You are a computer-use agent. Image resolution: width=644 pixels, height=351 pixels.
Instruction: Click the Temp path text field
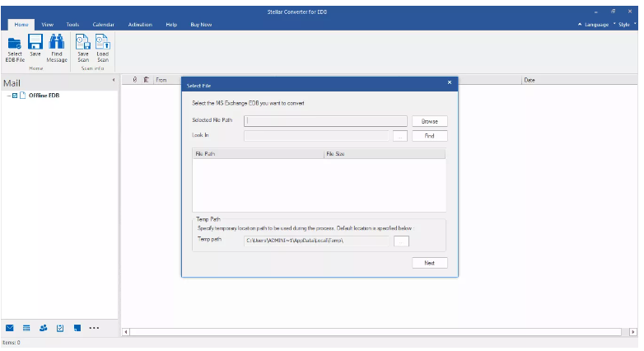pos(316,241)
